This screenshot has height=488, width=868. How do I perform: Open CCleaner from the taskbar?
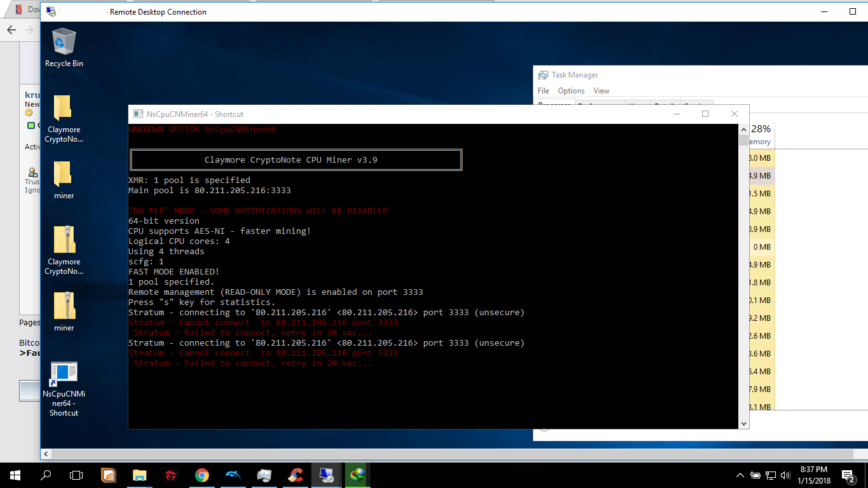pos(295,475)
